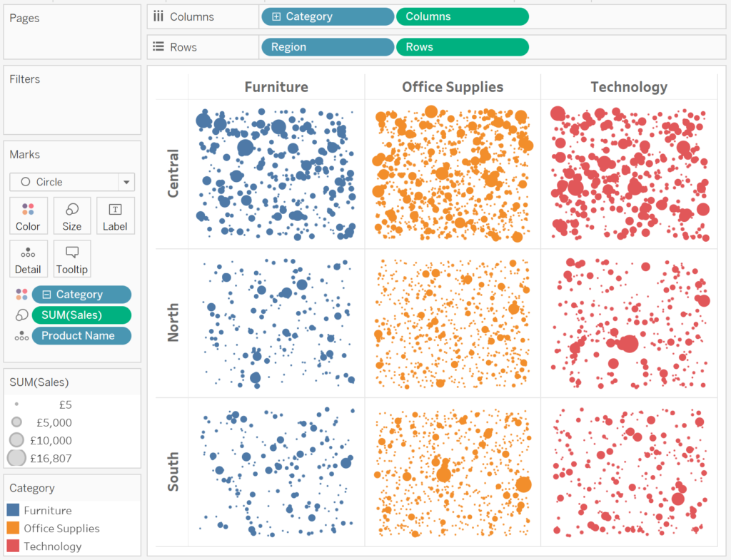Click the Rows shelf icon

pyautogui.click(x=158, y=46)
